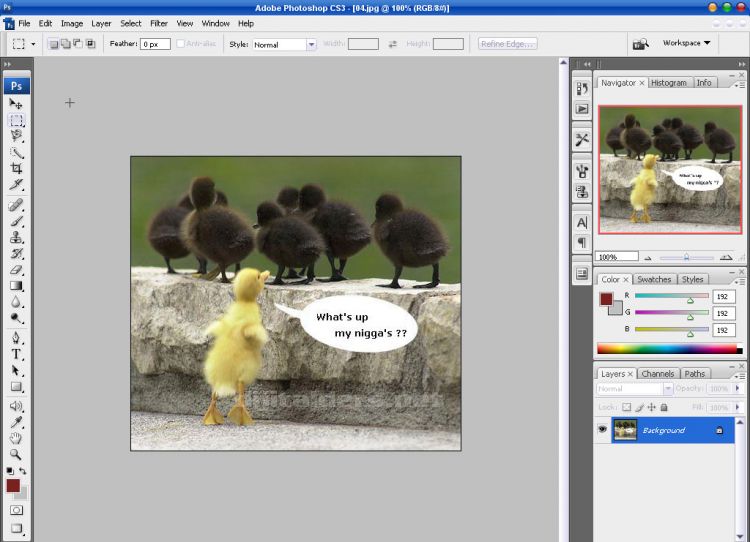
Task: Switch to the Histogram tab
Action: [x=669, y=83]
